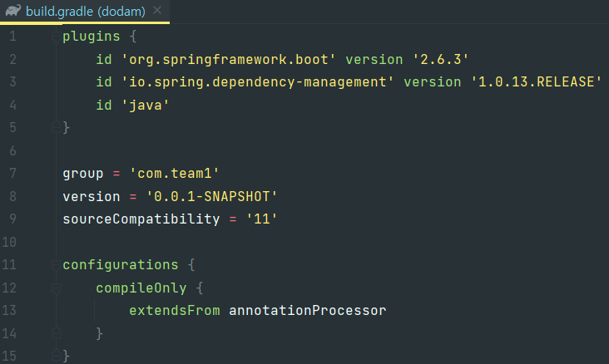Screen dimensions: 609x364
Task: Click 'org.springframework.boot' string
Action: click(228, 59)
